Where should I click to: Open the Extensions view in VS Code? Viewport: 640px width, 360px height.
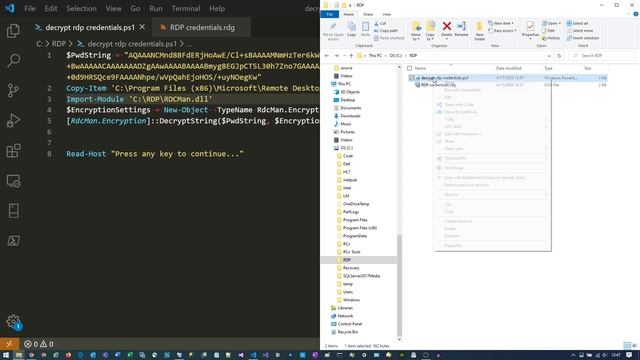pyautogui.click(x=13, y=151)
